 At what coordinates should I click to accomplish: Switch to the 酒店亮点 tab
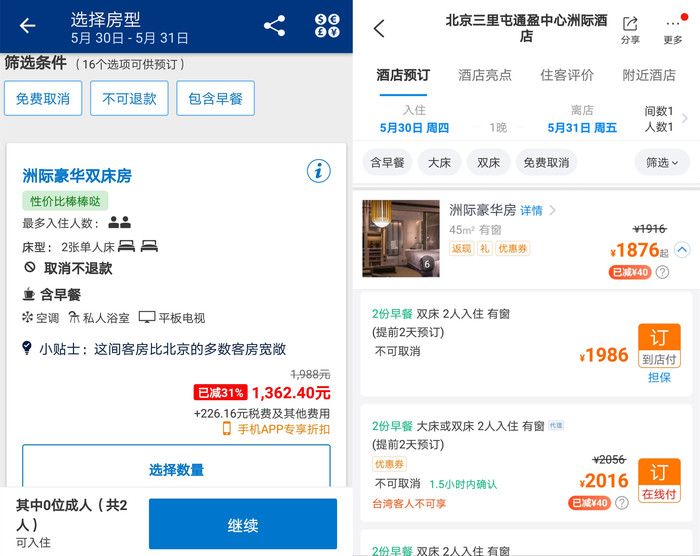485,75
